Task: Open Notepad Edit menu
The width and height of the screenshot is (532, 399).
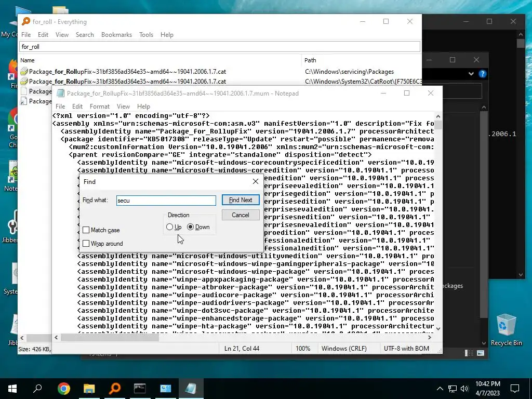Action: point(77,106)
